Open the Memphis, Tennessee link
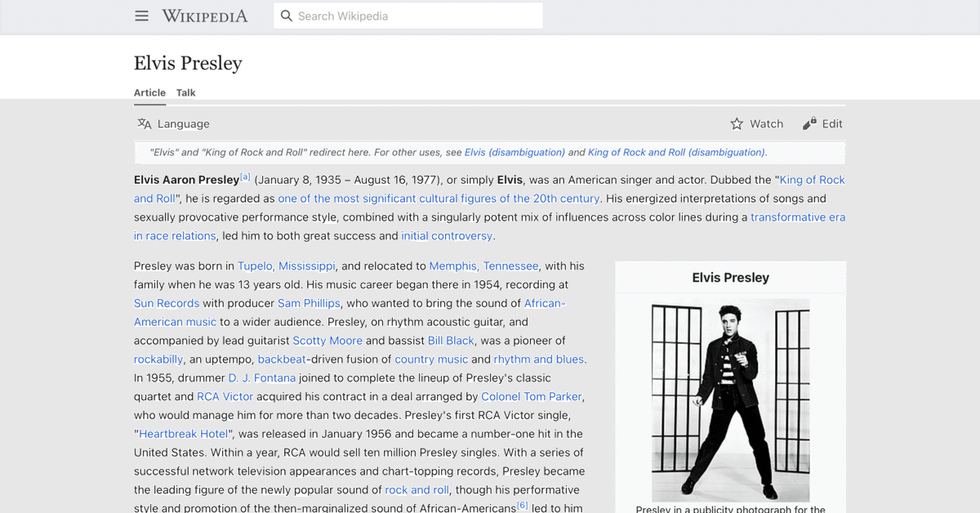 click(x=483, y=265)
